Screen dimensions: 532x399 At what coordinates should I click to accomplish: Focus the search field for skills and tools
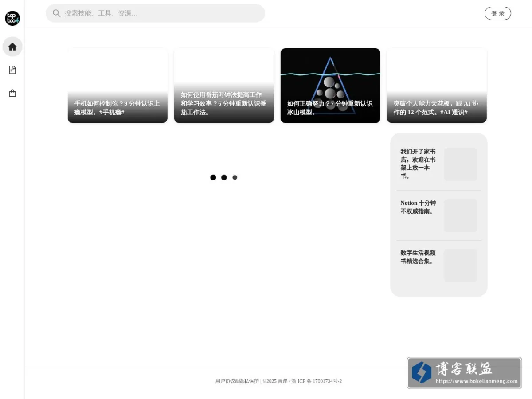point(155,13)
